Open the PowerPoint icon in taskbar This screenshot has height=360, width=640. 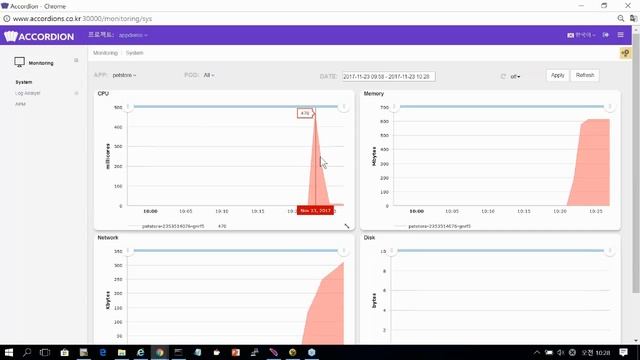point(236,353)
